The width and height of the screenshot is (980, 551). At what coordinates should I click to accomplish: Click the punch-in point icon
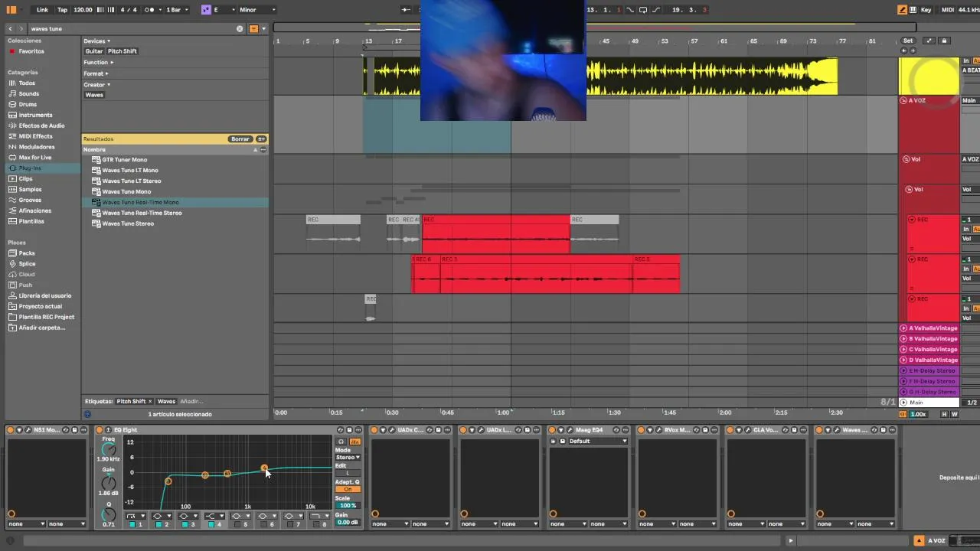tap(630, 9)
